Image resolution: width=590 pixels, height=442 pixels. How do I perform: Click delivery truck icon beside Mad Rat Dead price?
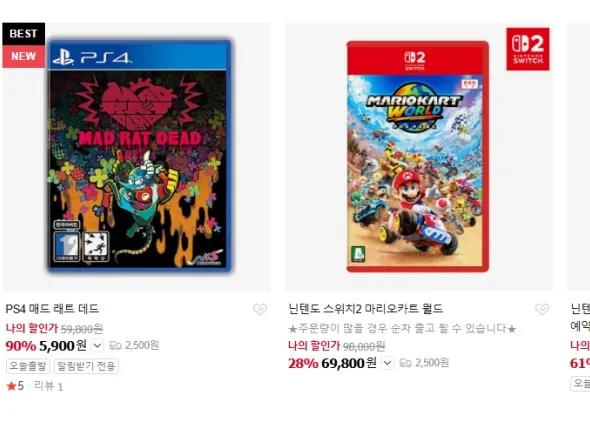[115, 345]
